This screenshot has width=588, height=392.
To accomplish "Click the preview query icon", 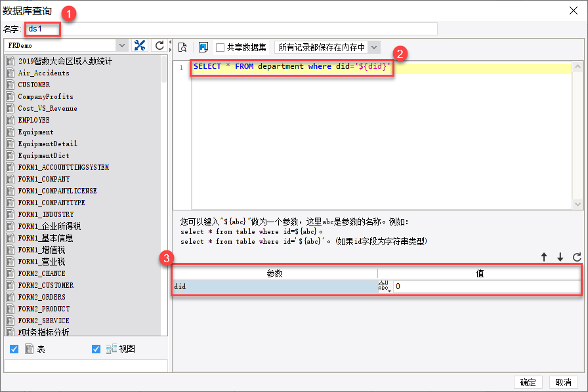I will (182, 47).
